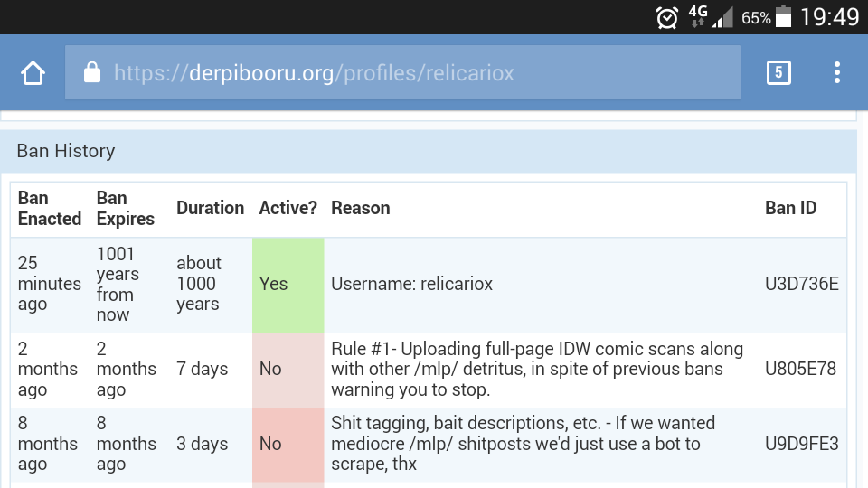Tap the browser home icon
The width and height of the screenshot is (868, 488).
pos(33,73)
